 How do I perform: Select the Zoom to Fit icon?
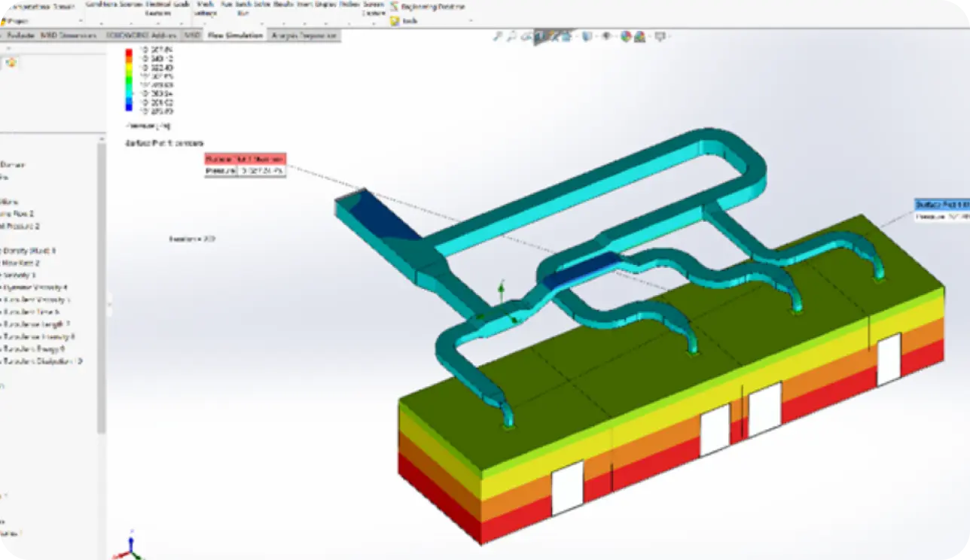498,35
